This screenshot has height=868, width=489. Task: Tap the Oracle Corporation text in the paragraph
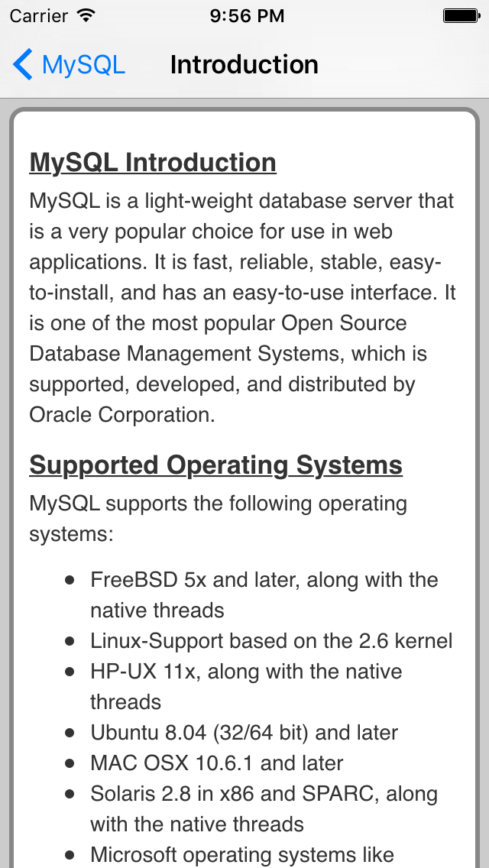coord(107,415)
